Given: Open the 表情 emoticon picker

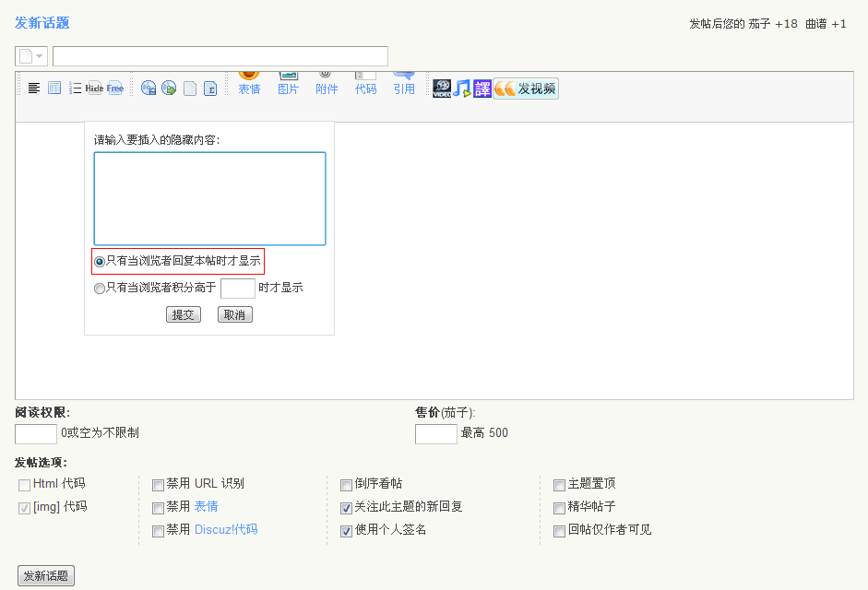Looking at the screenshot, I should (249, 84).
